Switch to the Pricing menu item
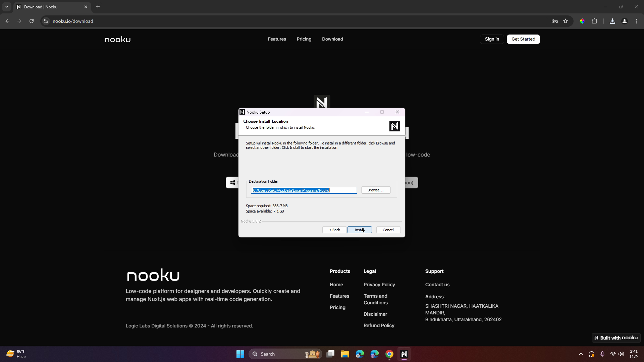 304,39
